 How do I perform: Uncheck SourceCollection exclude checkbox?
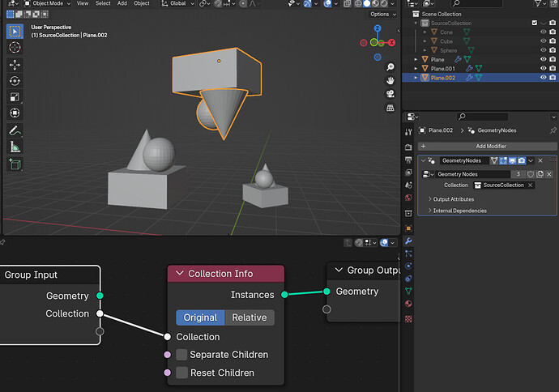click(534, 23)
